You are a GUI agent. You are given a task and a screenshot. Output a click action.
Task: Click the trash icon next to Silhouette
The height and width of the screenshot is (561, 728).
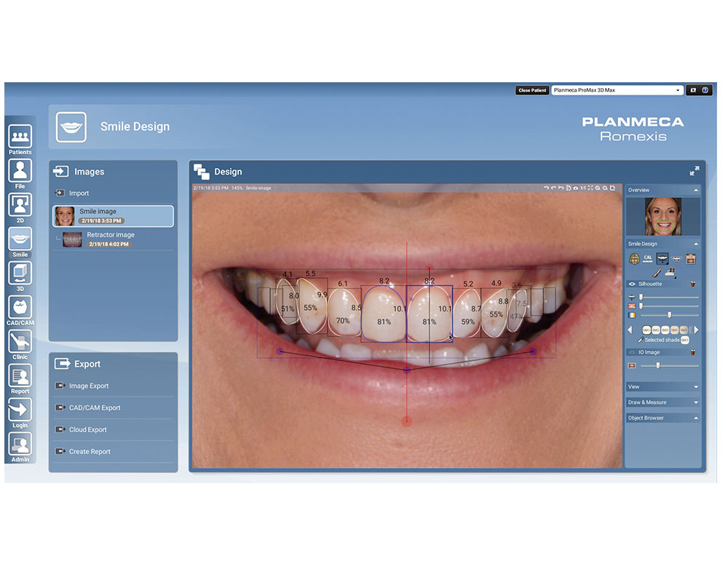(x=692, y=283)
